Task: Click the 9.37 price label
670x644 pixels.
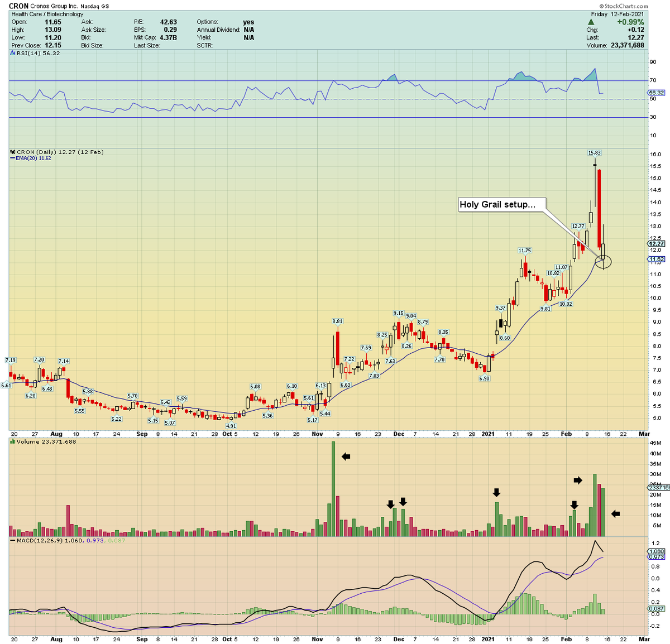Action: (500, 307)
